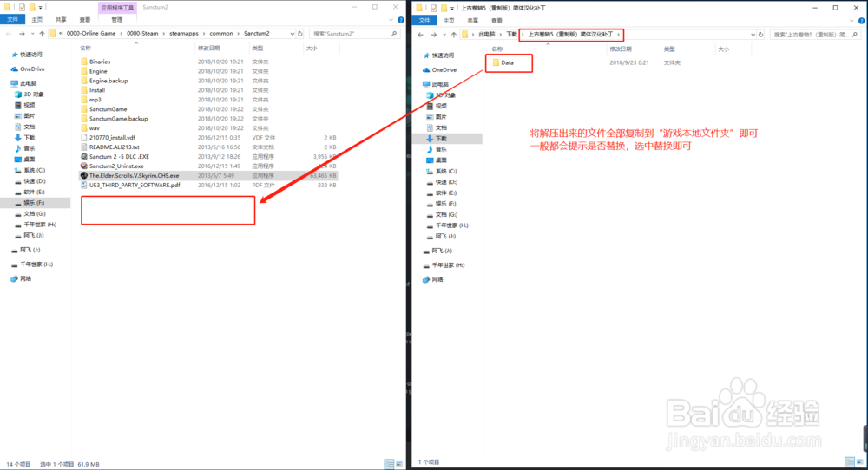
Task: Click Up arrow in Sanctum2 window
Action: pos(42,34)
